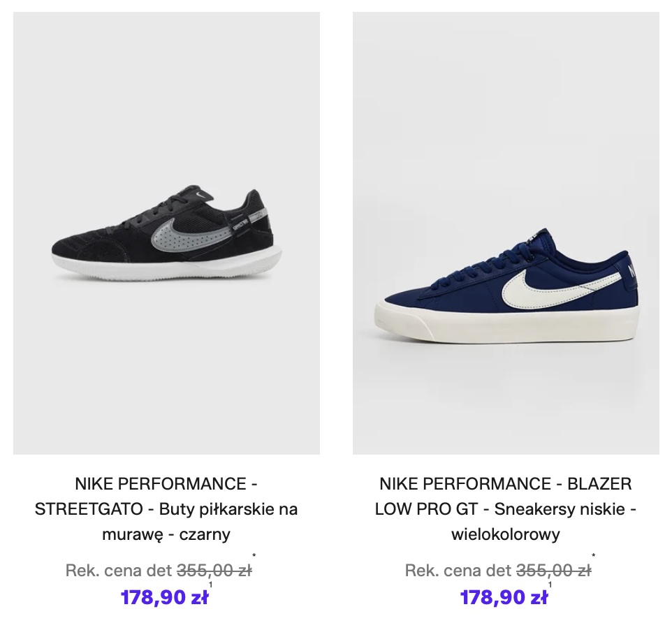The image size is (672, 630).
Task: Open the NIKE PERFORMANCE - STREETGATO product title
Action: click(x=166, y=509)
